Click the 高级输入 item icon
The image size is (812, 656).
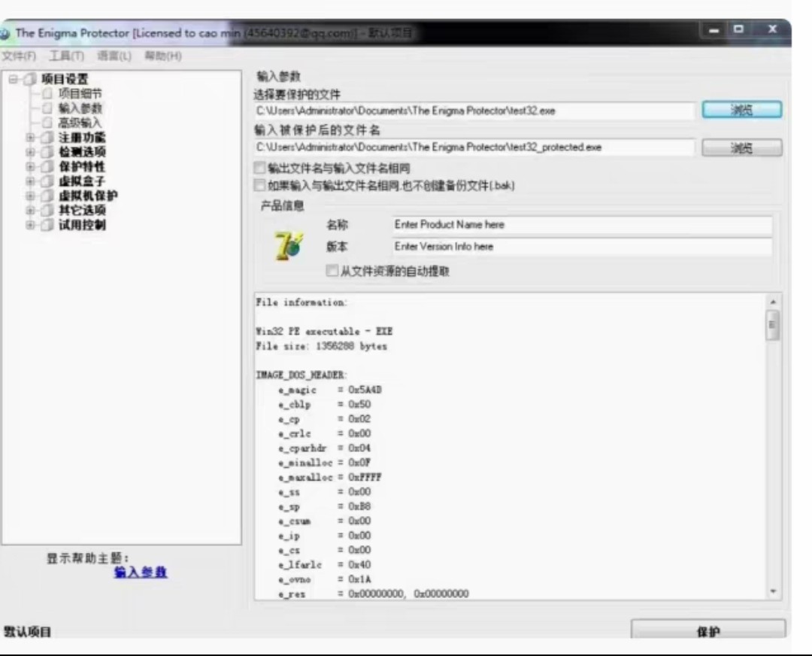(x=47, y=123)
